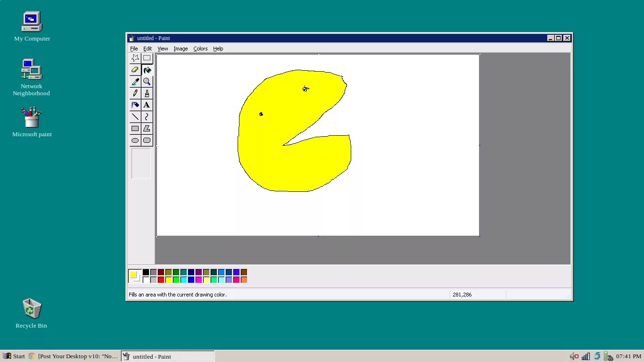Select the Airbrush spray can tool
Screen dimensions: 644x362
pyautogui.click(x=135, y=105)
